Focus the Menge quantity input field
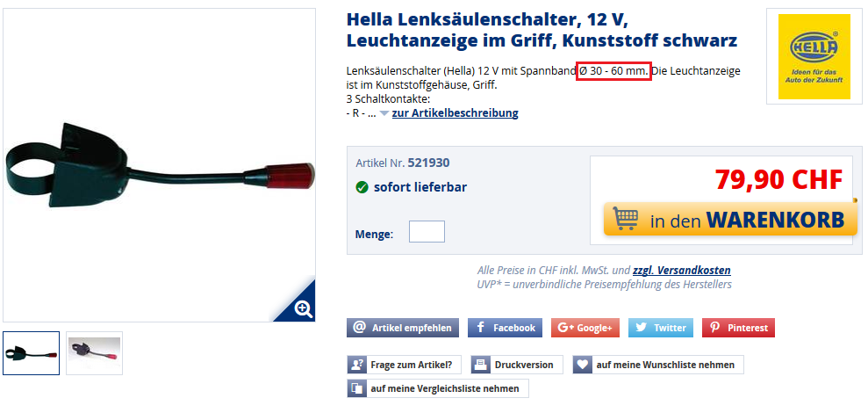Viewport: 868px width, 420px height. [427, 232]
